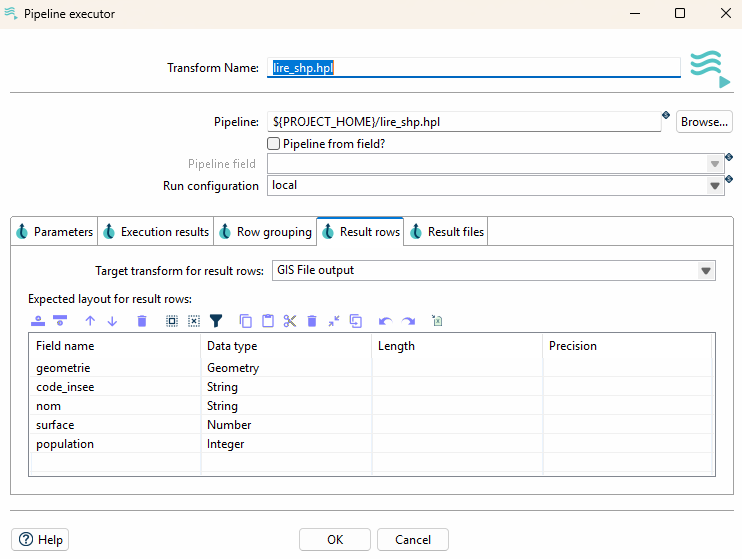Click the move row up arrow icon
The image size is (742, 559).
pos(90,321)
